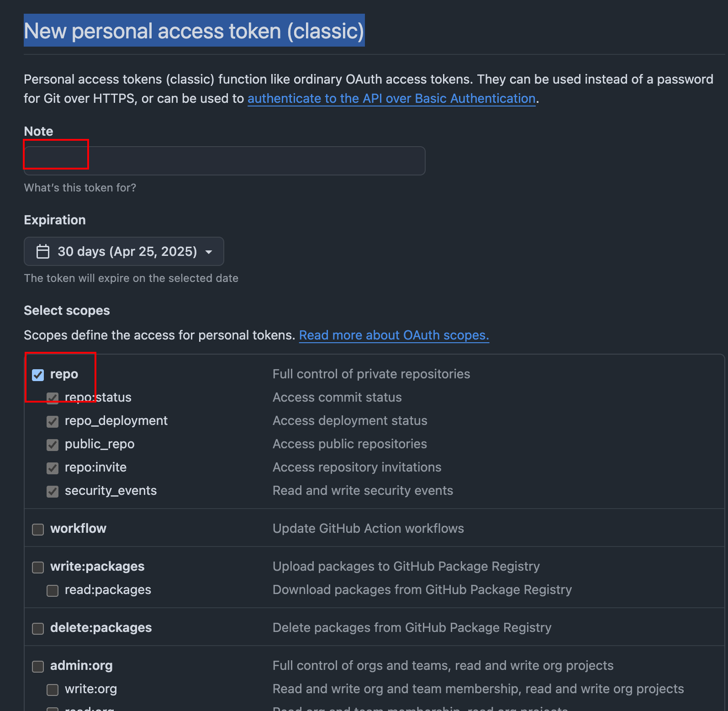Click the calendar icon in Expiration
728x711 pixels.
click(x=43, y=251)
